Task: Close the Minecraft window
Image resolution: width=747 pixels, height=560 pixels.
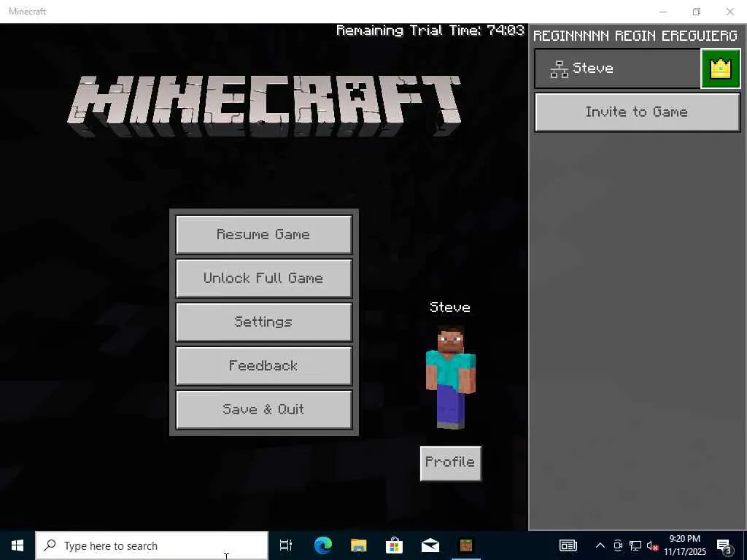Action: [x=729, y=12]
